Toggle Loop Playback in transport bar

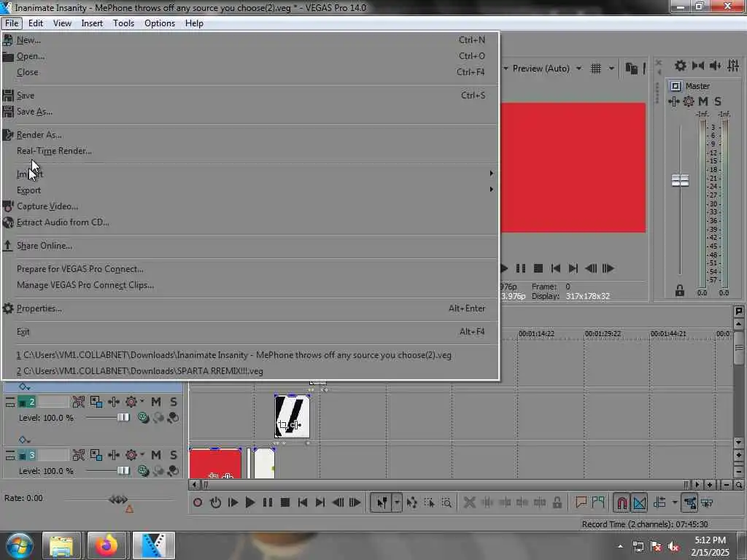click(x=215, y=502)
